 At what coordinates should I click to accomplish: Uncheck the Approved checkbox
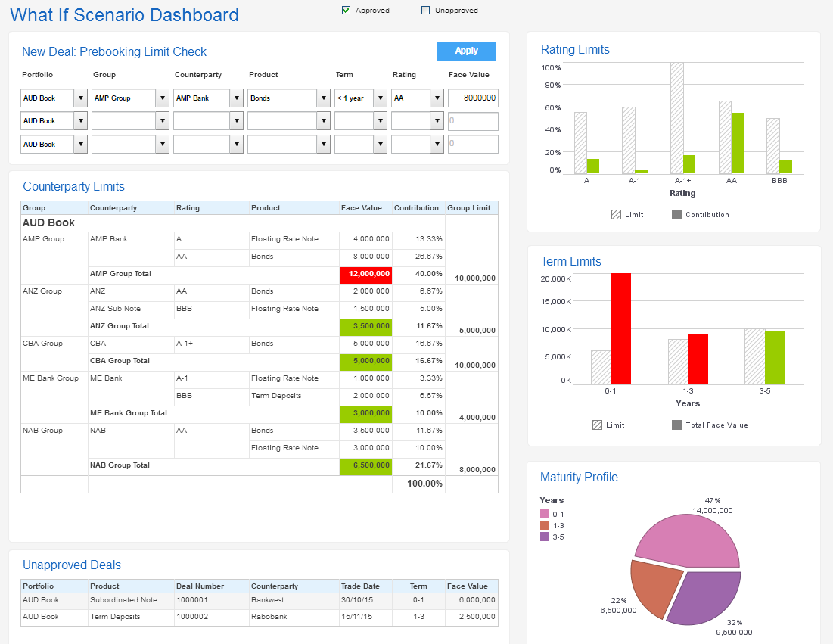click(346, 10)
